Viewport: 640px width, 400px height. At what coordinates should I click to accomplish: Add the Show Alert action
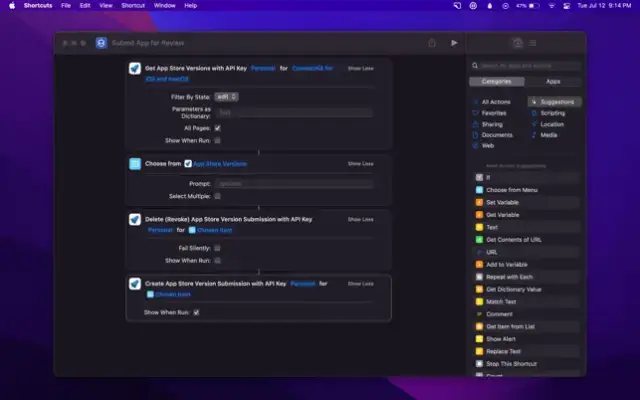click(527, 339)
